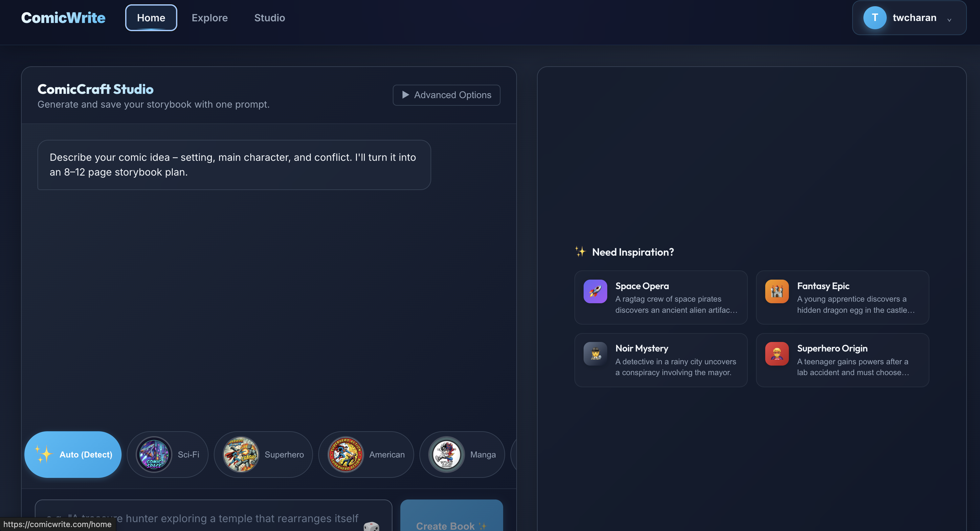
Task: Click the Superhero Origin hero icon
Action: click(x=776, y=354)
